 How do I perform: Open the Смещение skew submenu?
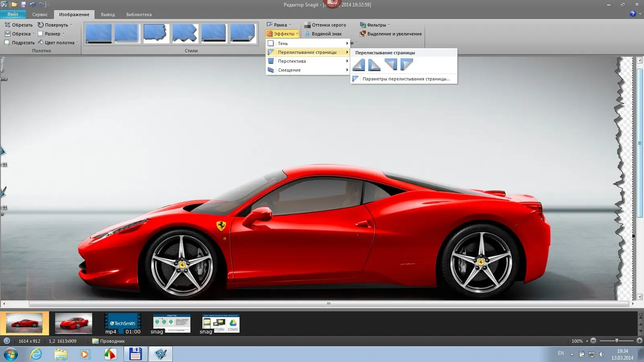coord(308,70)
